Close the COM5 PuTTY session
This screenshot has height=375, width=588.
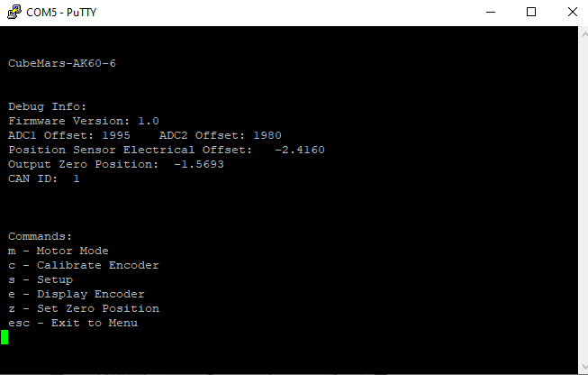[x=573, y=12]
